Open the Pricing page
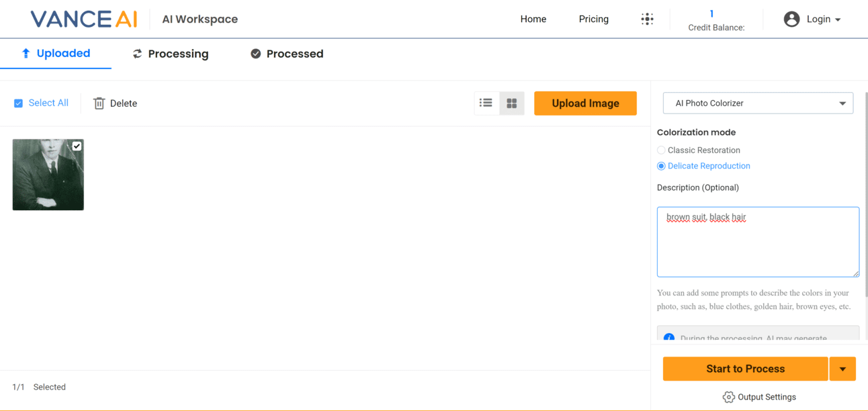The height and width of the screenshot is (411, 868). pos(593,19)
